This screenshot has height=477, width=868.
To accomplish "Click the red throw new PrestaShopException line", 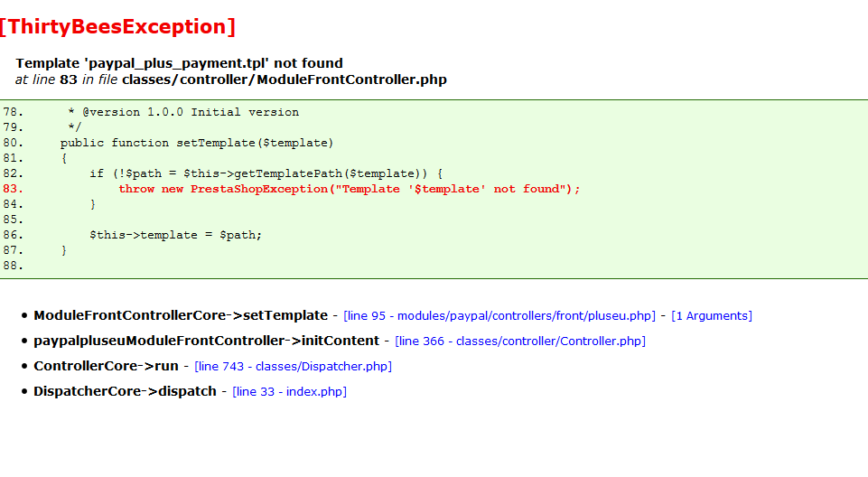I will tap(349, 189).
